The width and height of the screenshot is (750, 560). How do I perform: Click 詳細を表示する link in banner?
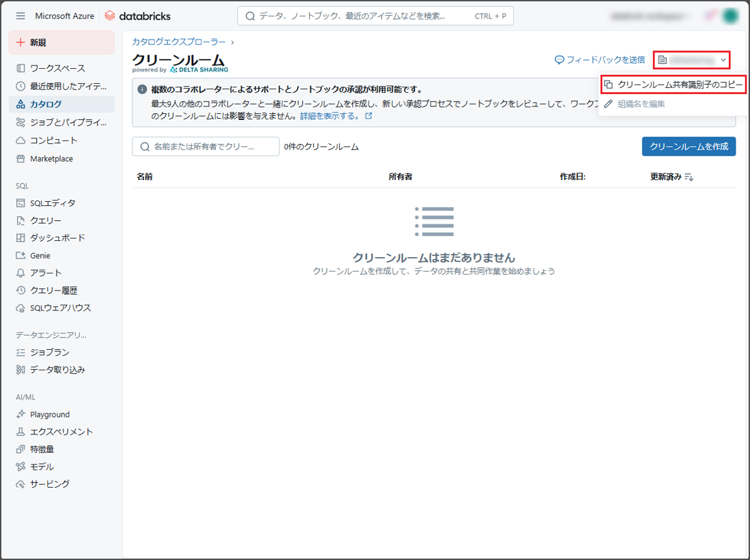[x=330, y=116]
